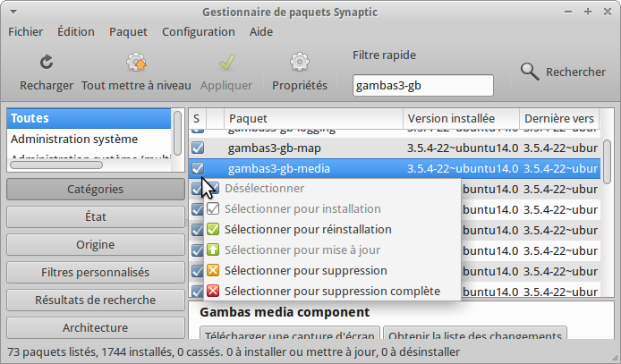Viewport: 621px width, 364px height.
Task: Click the Recharger reload icon
Action: point(47,62)
